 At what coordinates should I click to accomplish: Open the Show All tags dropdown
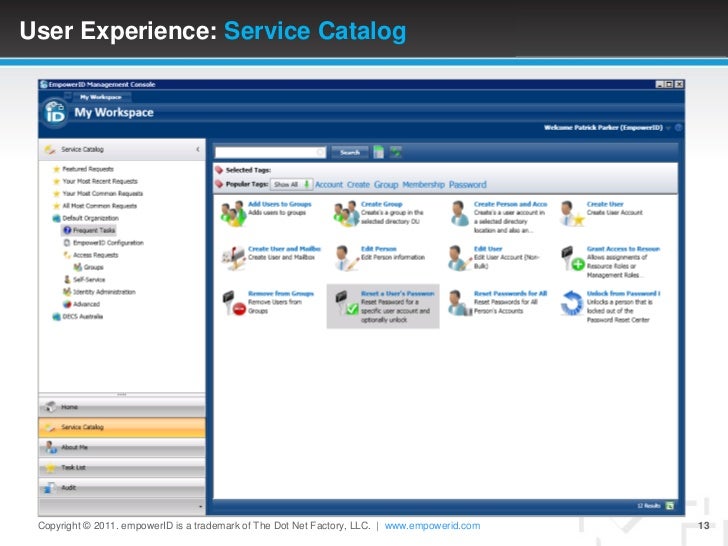click(x=292, y=184)
